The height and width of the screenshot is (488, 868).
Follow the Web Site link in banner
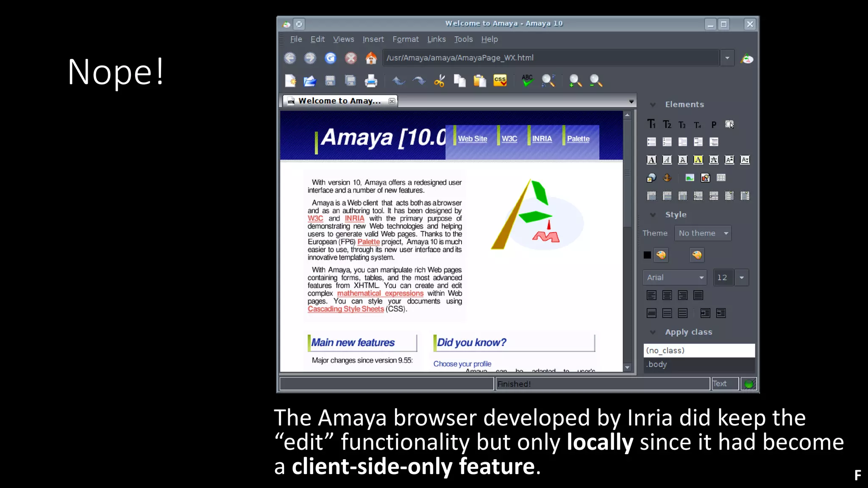click(473, 139)
